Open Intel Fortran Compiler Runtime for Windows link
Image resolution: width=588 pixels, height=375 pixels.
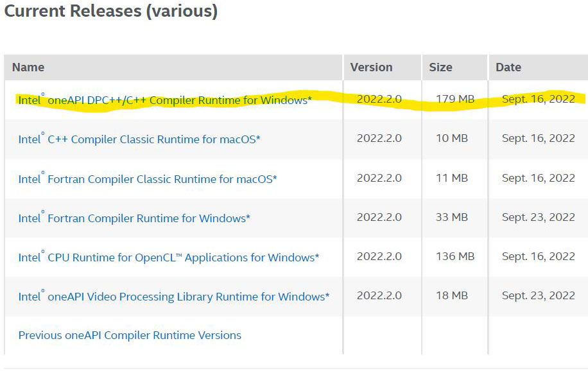(134, 218)
